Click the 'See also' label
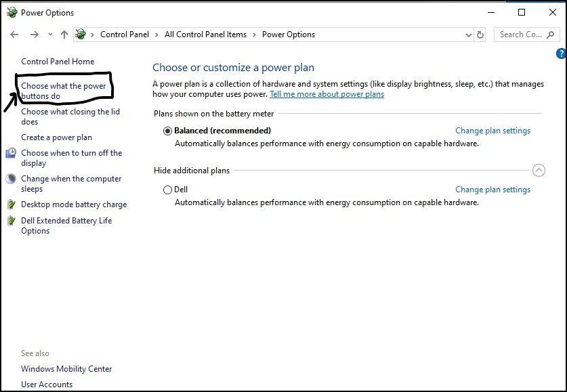 35,353
